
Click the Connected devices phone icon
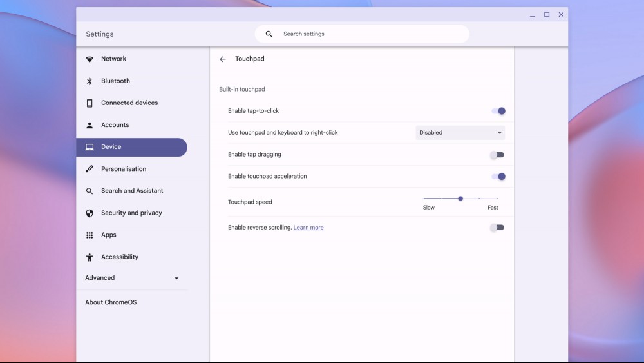90,103
